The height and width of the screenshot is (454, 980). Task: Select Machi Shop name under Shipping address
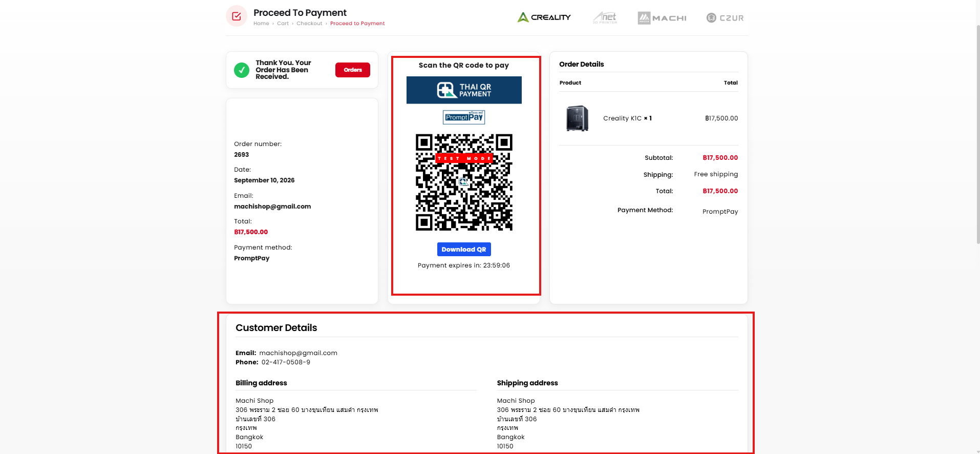point(516,401)
